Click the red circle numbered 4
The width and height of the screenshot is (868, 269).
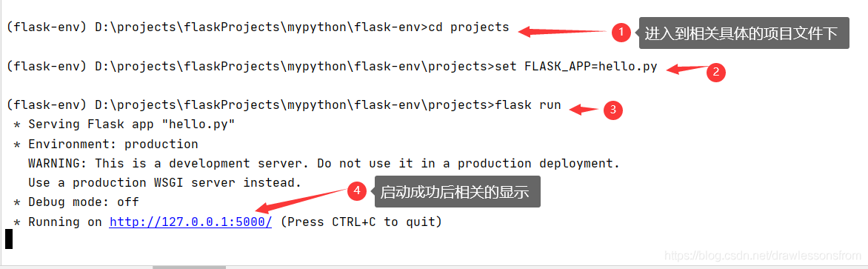357,191
